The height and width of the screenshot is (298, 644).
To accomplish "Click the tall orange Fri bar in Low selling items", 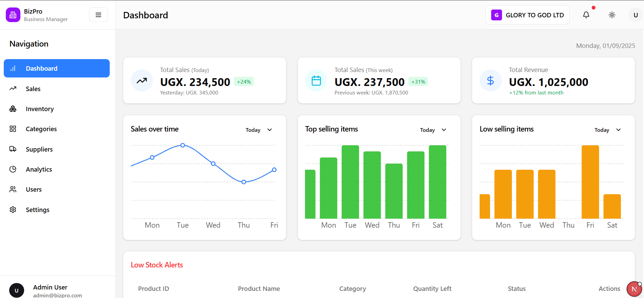I will [590, 182].
